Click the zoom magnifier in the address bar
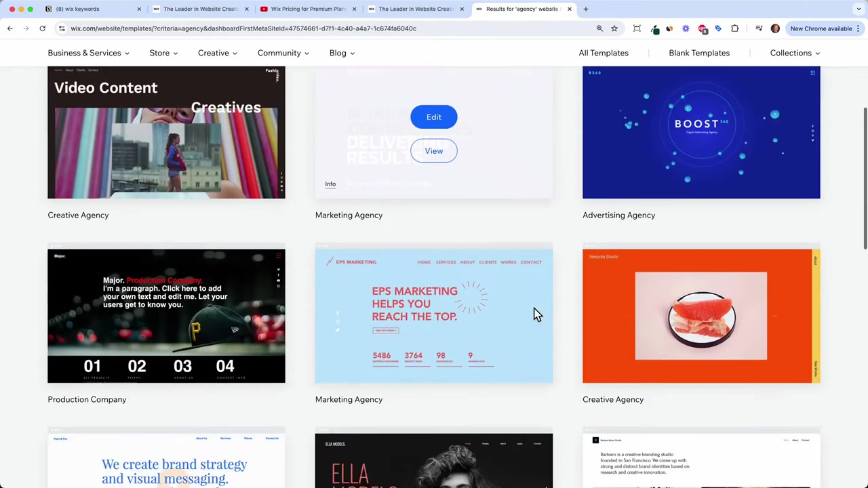The width and height of the screenshot is (868, 488). coord(599,28)
